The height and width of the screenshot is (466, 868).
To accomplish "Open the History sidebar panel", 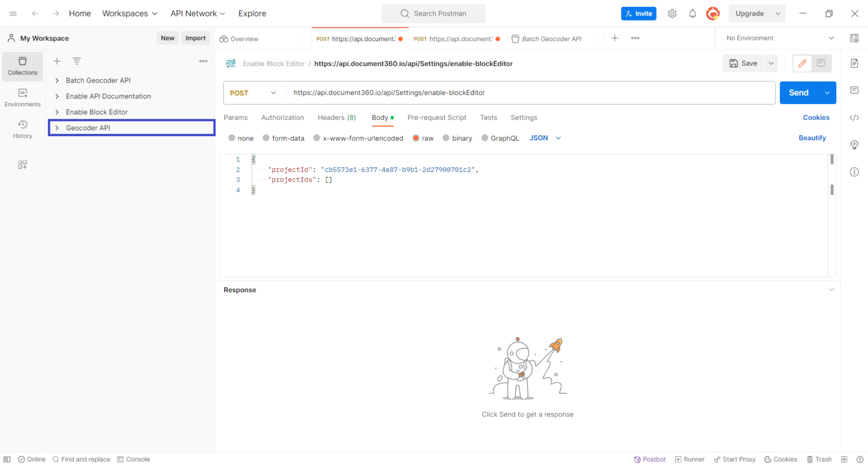I will pos(22,129).
